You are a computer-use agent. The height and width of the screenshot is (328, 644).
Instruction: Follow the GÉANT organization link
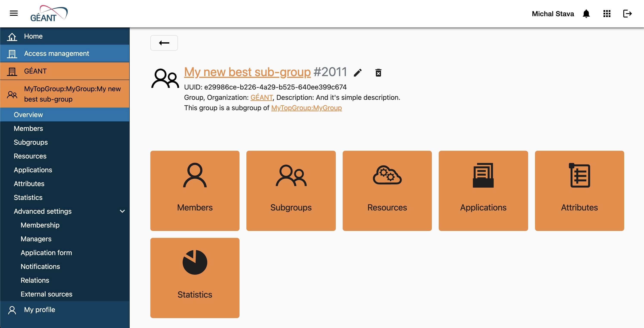click(x=261, y=97)
